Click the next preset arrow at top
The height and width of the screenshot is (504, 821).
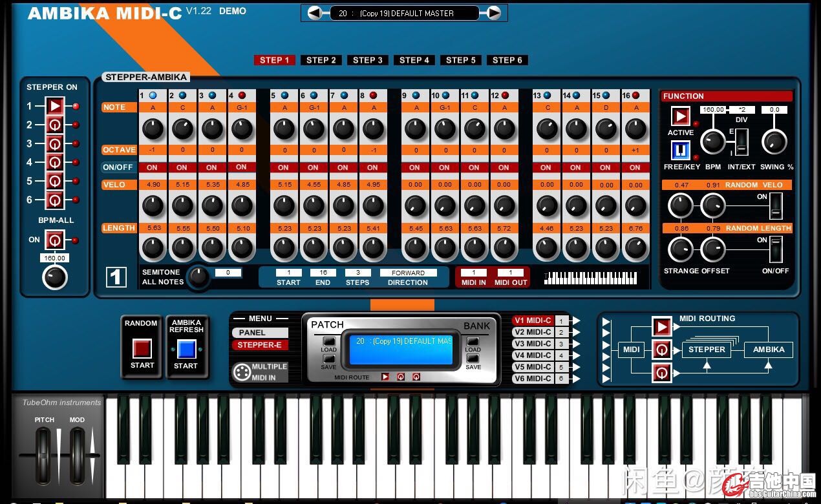point(493,13)
